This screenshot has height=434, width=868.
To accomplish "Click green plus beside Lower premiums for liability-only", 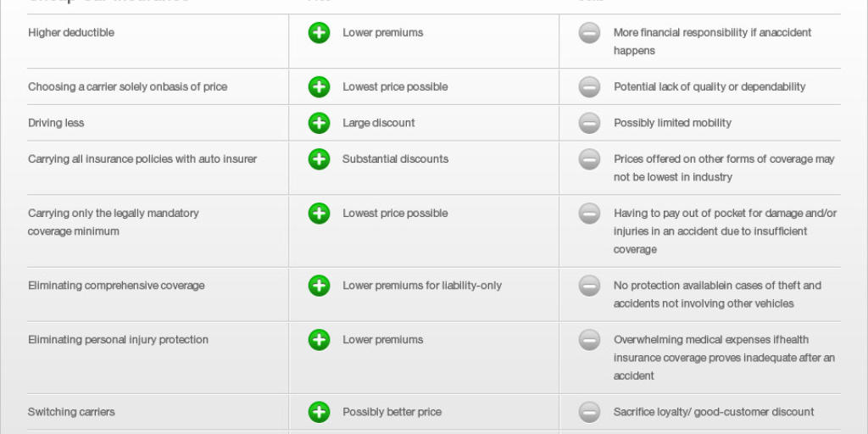I will tap(319, 286).
